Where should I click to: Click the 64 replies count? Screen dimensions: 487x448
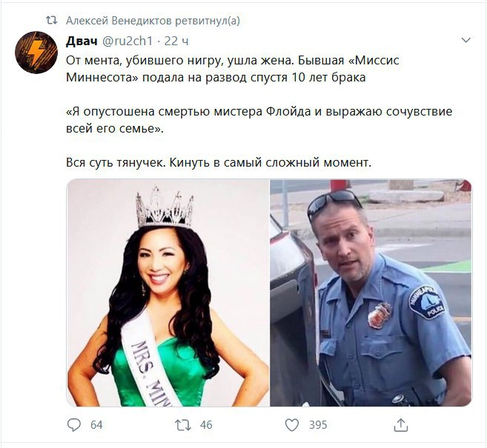coord(96,425)
